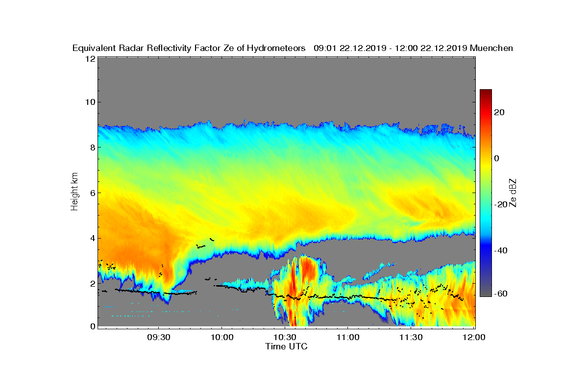Click the height axis label '12'
Viewport: 588px width, 392px height.
point(90,58)
